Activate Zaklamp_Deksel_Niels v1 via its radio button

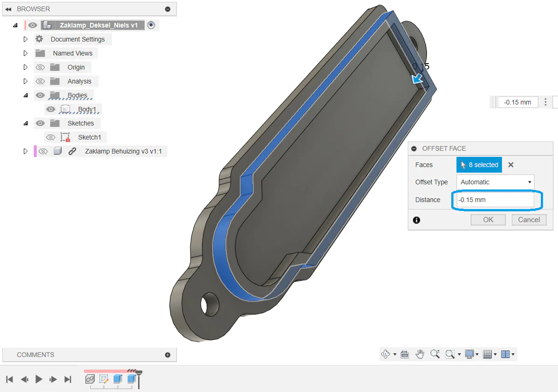point(151,25)
